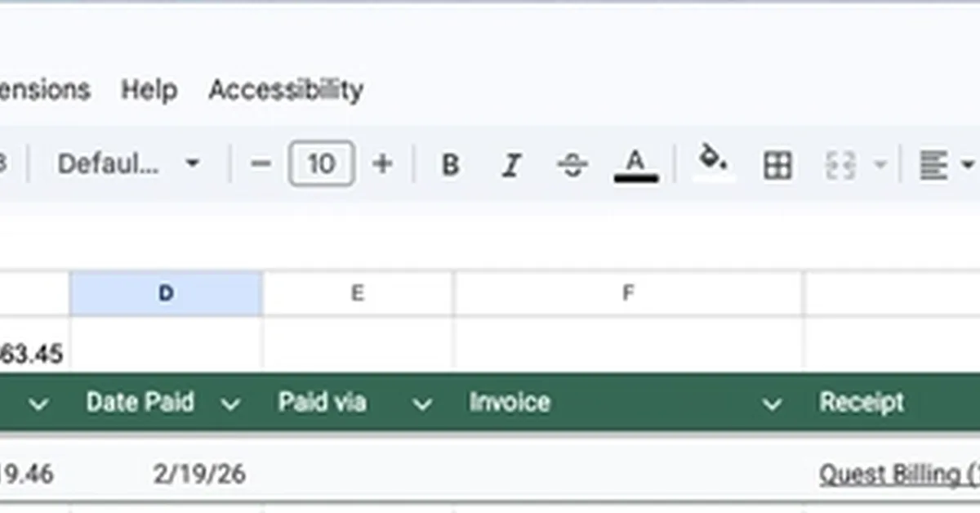Image resolution: width=980 pixels, height=513 pixels.
Task: Open the Paid via filter dropdown
Action: (x=422, y=403)
